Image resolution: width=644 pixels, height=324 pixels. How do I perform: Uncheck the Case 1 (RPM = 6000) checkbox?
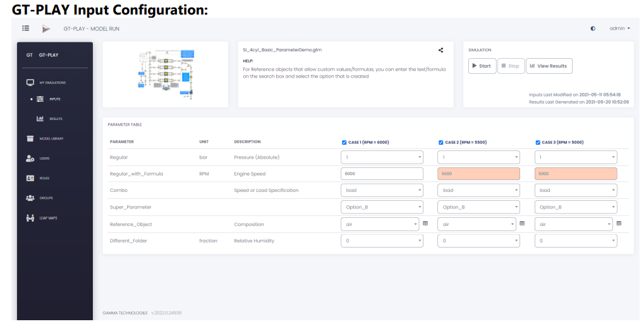[344, 143]
